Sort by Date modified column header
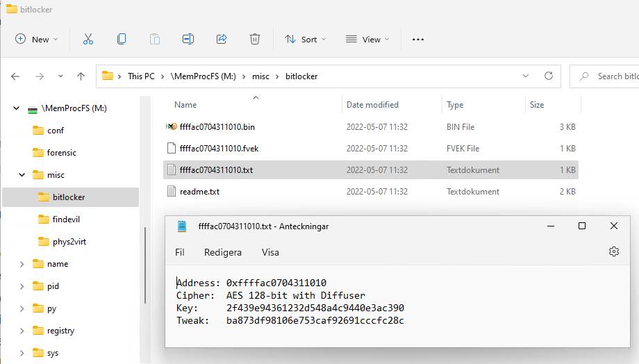The width and height of the screenshot is (639, 364). pos(372,105)
